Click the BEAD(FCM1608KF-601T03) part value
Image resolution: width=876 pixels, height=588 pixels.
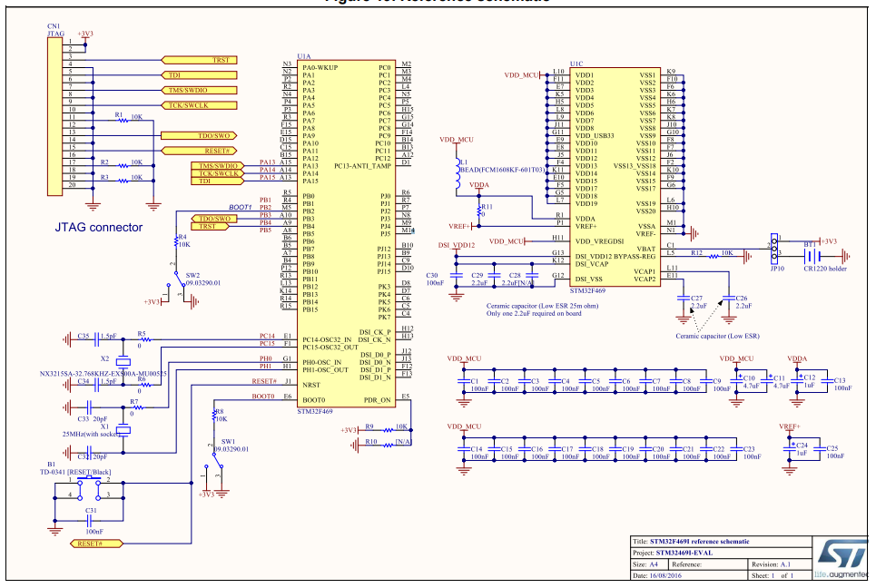coord(502,170)
